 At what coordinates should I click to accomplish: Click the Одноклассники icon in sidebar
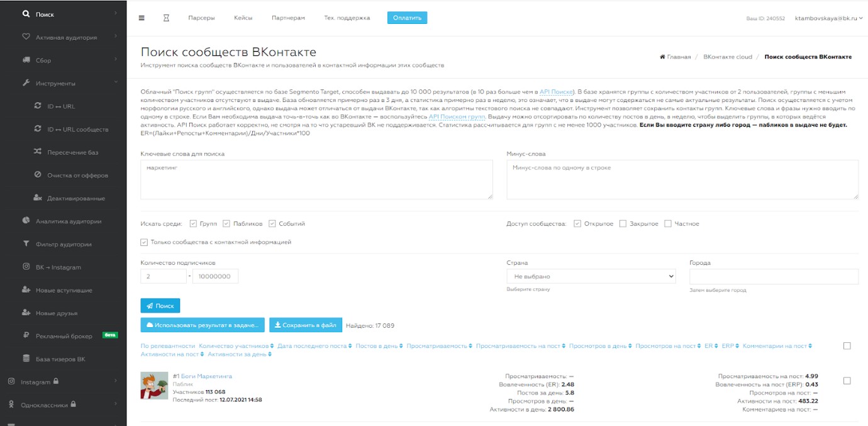tap(11, 405)
